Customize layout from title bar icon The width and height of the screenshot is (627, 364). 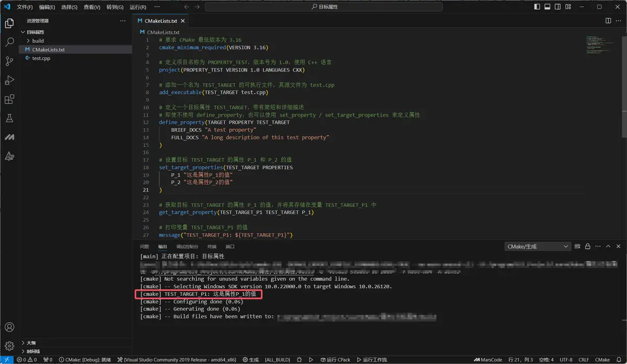click(567, 7)
